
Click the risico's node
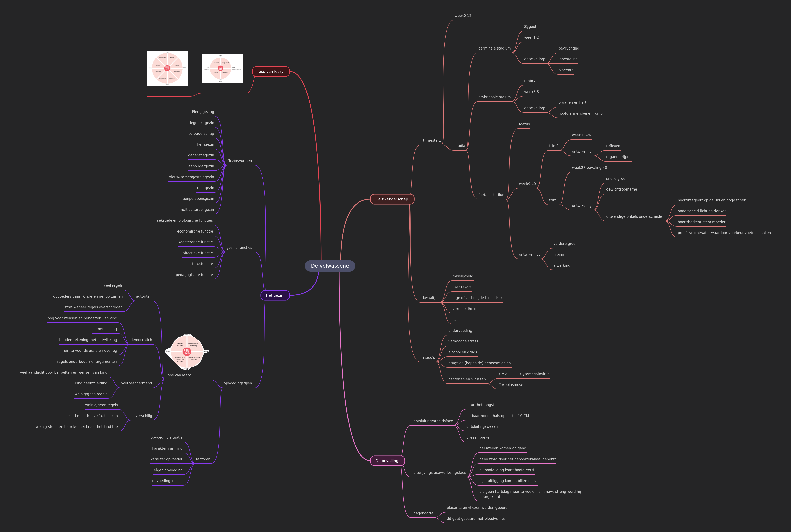coord(429,358)
